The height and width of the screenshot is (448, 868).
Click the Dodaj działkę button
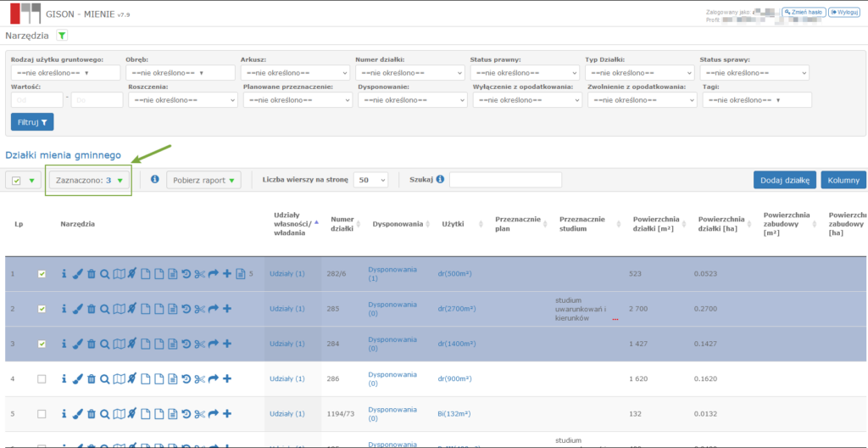pos(784,180)
